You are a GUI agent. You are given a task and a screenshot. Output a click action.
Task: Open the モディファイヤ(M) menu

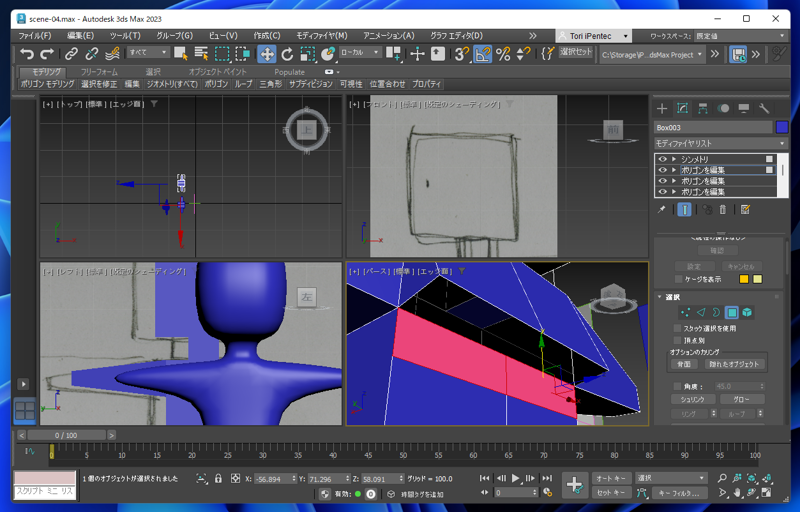coord(322,36)
